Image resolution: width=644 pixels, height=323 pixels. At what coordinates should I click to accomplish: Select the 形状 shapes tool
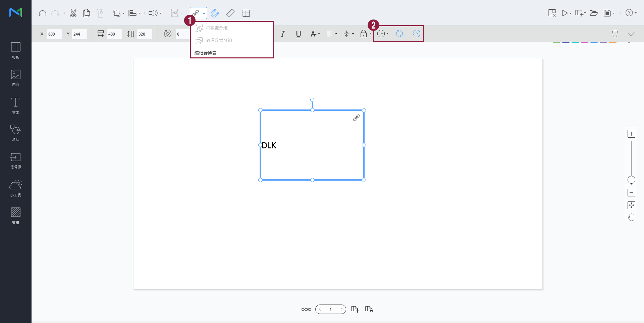[x=15, y=133]
